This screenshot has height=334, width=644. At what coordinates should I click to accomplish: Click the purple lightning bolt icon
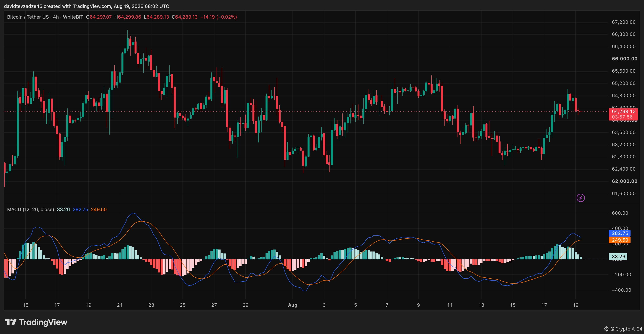pos(581,198)
